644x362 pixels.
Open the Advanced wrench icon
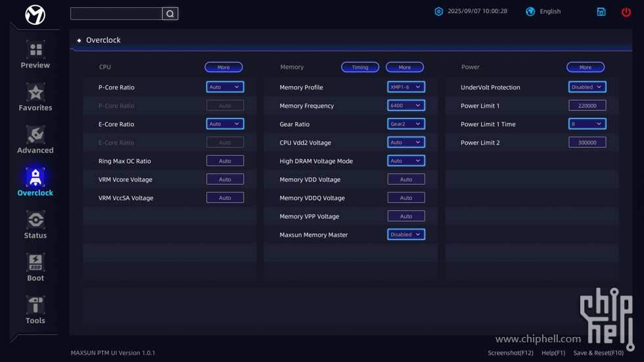pyautogui.click(x=35, y=135)
